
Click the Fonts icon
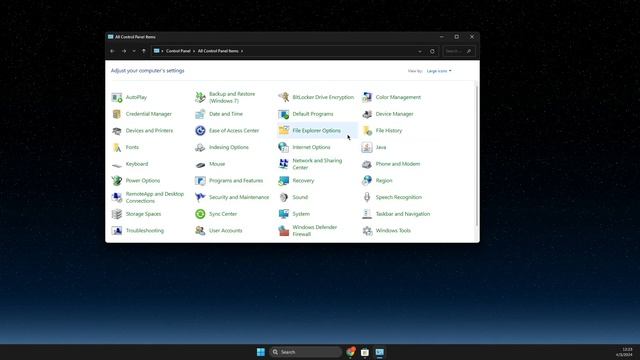pyautogui.click(x=117, y=148)
